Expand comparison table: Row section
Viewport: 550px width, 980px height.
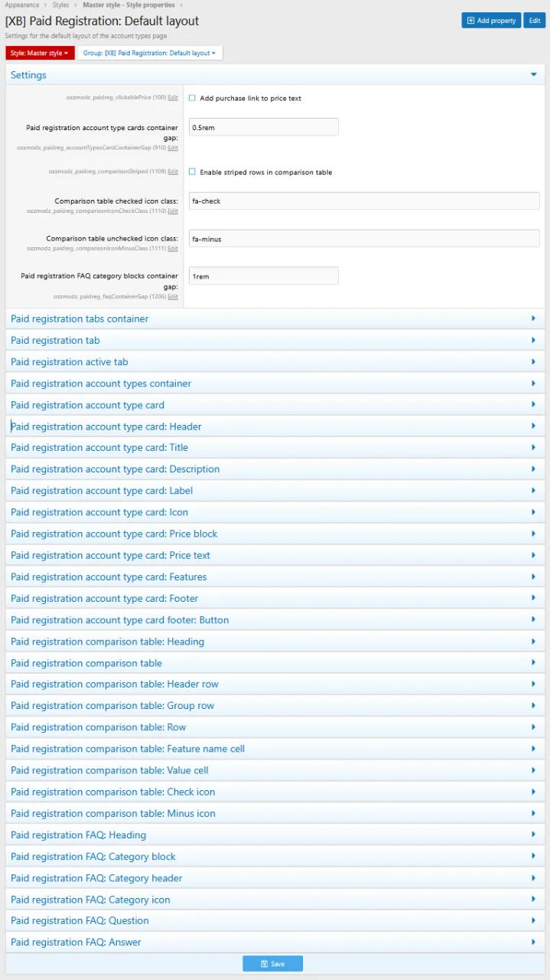tap(275, 727)
